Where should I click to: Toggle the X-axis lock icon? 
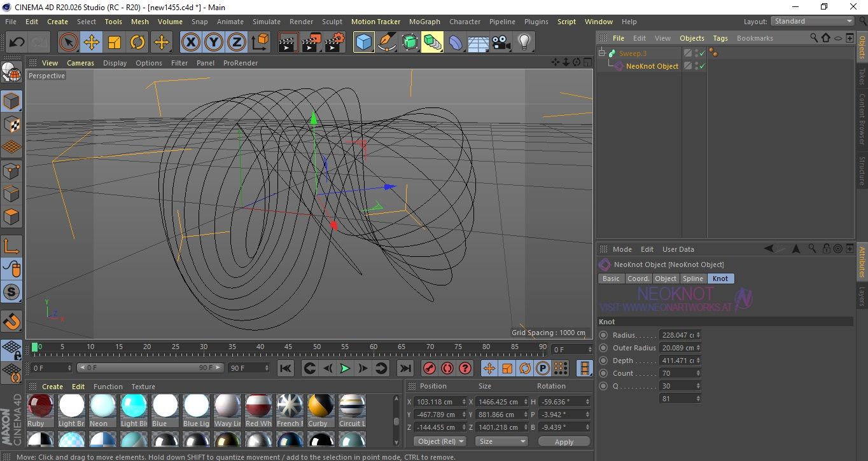190,43
